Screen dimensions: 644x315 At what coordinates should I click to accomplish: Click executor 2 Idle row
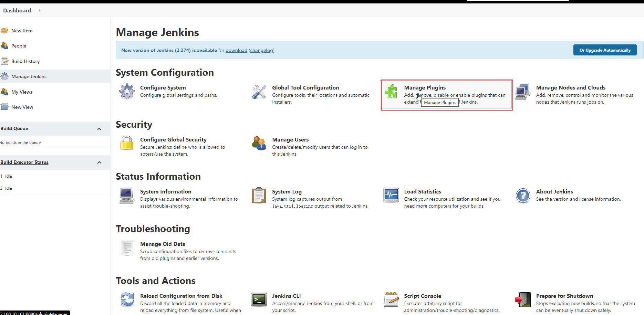pos(55,188)
